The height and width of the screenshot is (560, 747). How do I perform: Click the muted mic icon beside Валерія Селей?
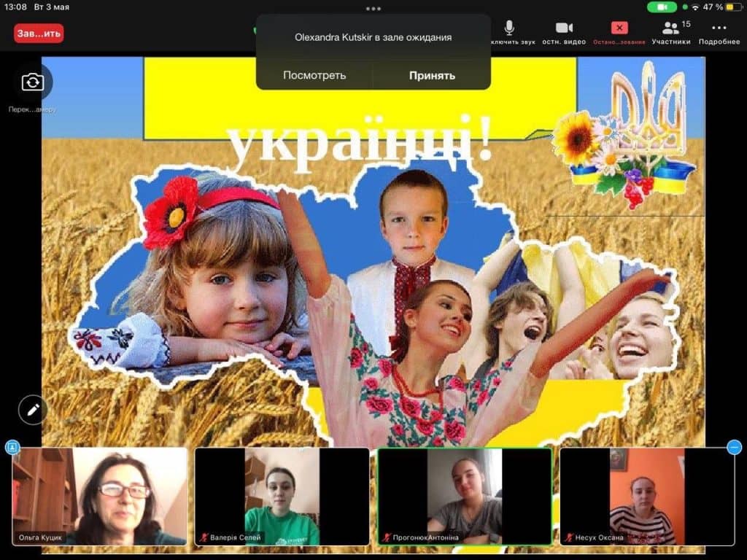tap(204, 538)
